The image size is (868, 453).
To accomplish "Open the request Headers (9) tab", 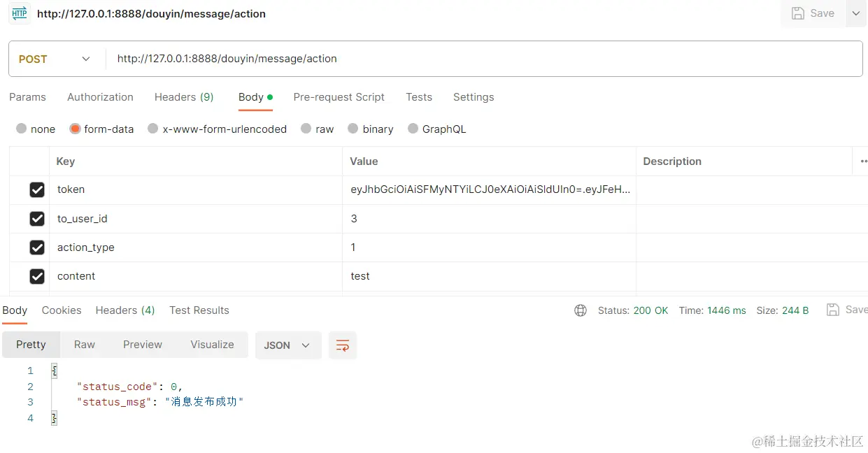I will 184,97.
